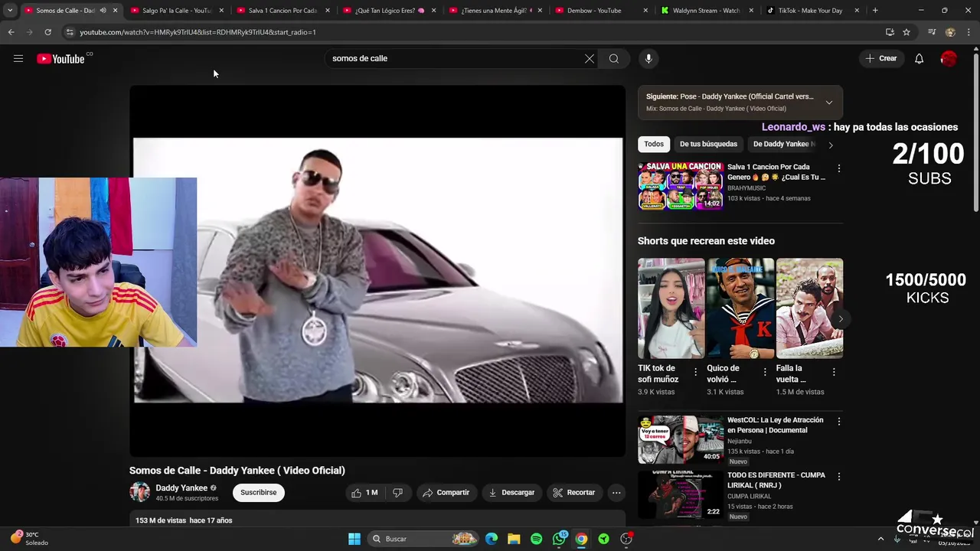Mute the tab audio speaker icon
Screen dimensions: 980x551
[103, 11]
